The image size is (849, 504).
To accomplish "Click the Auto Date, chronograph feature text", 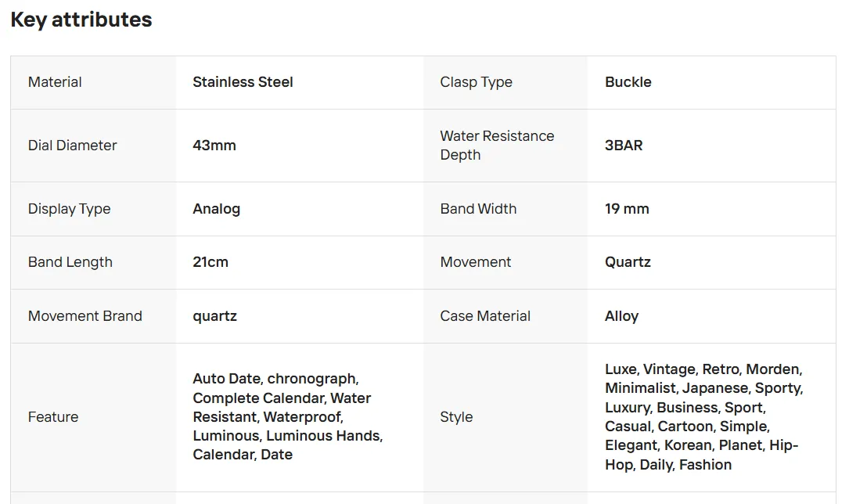I will [x=275, y=379].
